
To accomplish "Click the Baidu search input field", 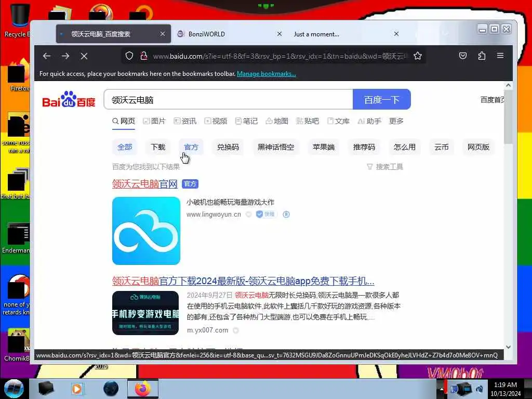I will pos(229,99).
